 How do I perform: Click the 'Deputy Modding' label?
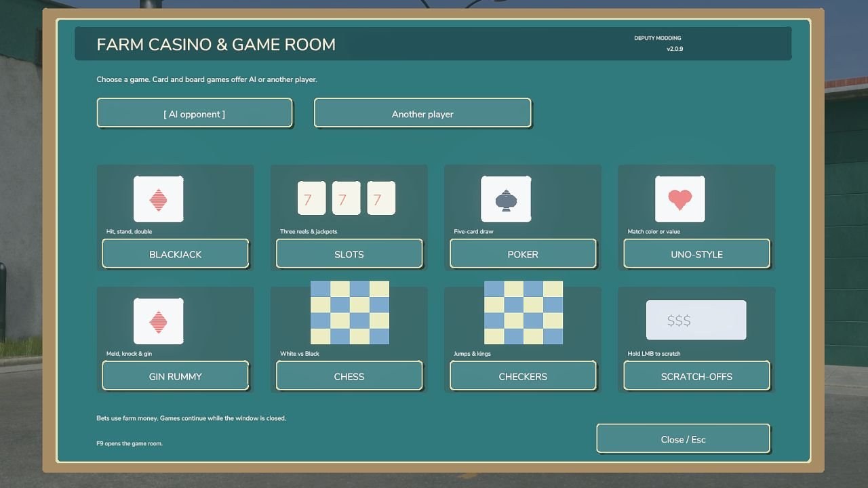(658, 38)
